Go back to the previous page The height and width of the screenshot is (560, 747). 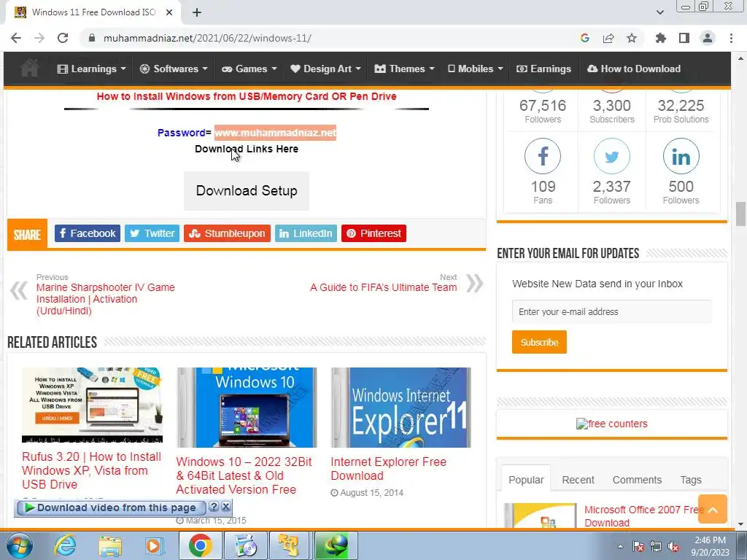pos(16,38)
